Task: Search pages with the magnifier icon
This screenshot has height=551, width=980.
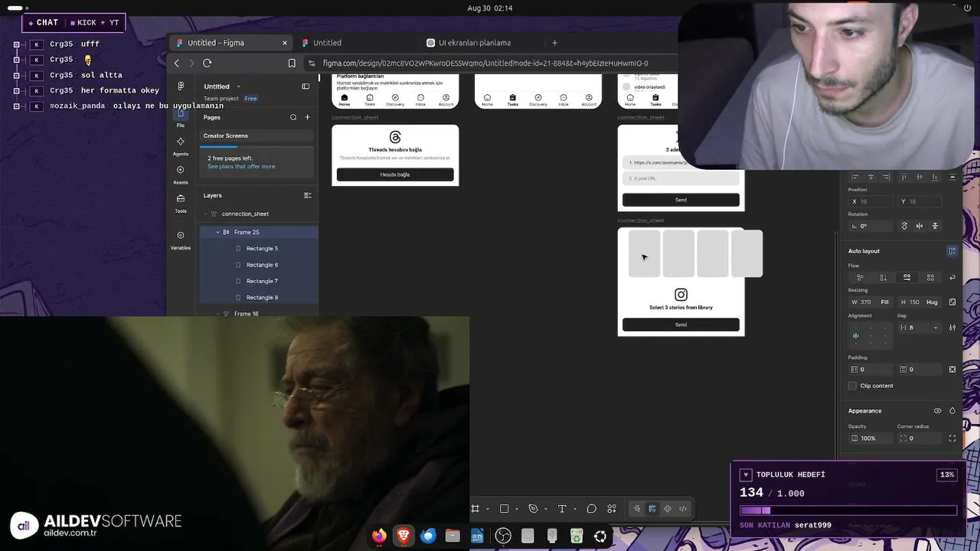Action: click(293, 117)
